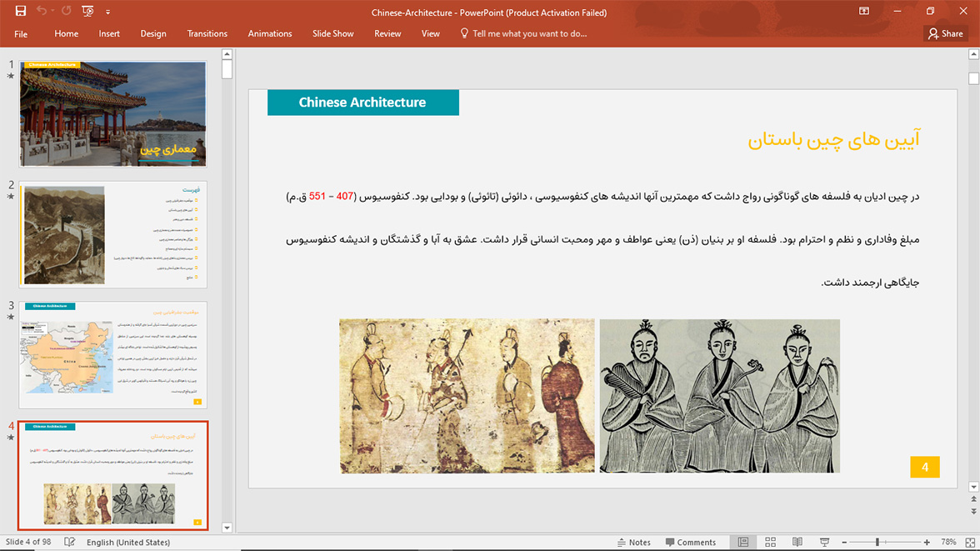Viewport: 980px width, 551px height.
Task: Select the black-and-white three figures image
Action: click(x=720, y=396)
